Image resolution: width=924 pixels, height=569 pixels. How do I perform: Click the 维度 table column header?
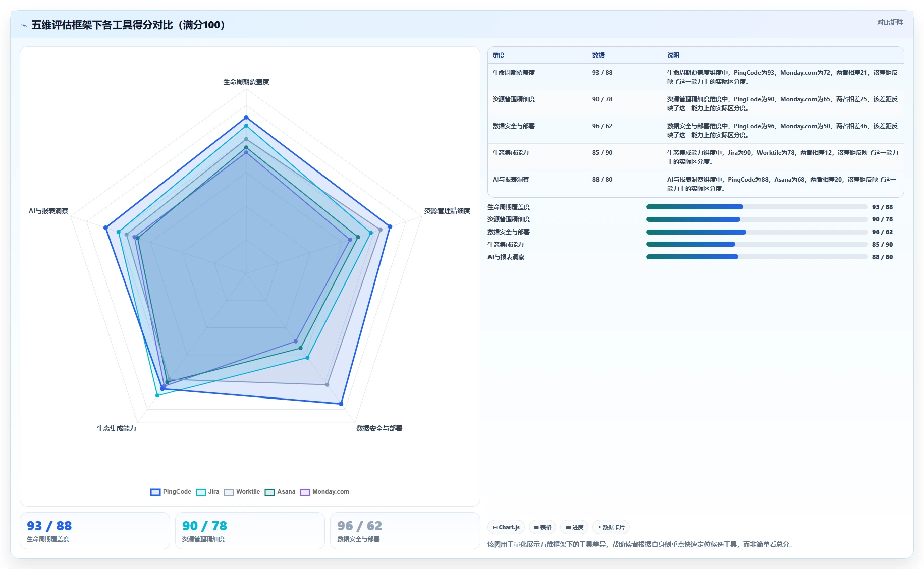click(x=499, y=55)
